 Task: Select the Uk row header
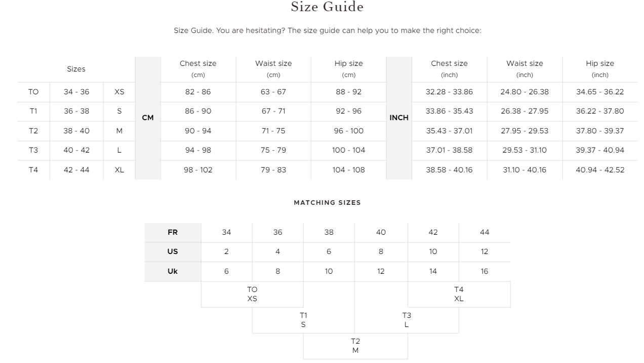tap(173, 271)
